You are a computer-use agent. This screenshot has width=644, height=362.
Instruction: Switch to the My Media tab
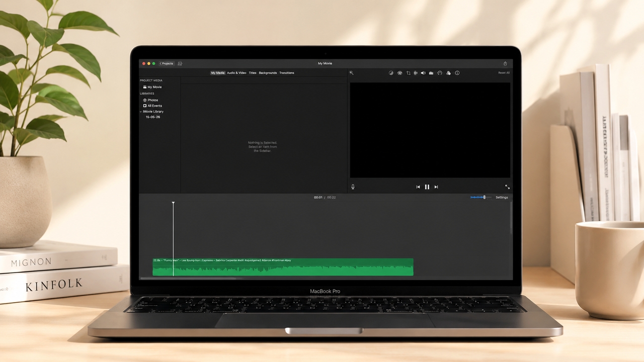(218, 73)
